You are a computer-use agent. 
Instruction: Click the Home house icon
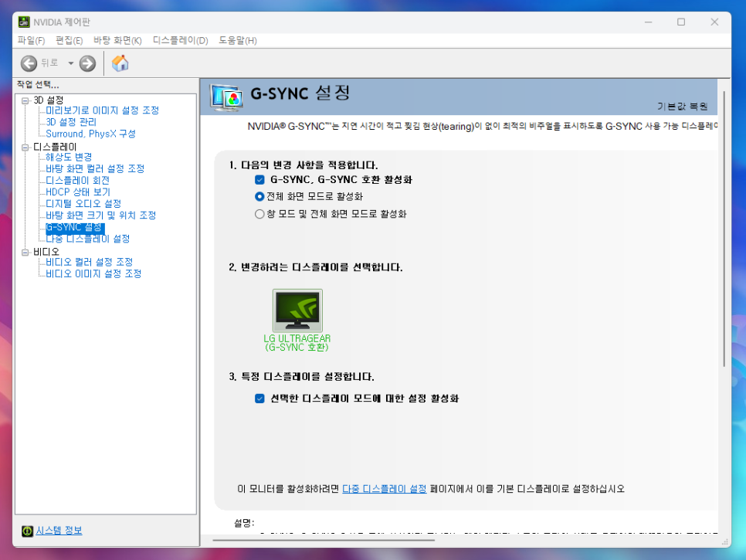pos(120,63)
